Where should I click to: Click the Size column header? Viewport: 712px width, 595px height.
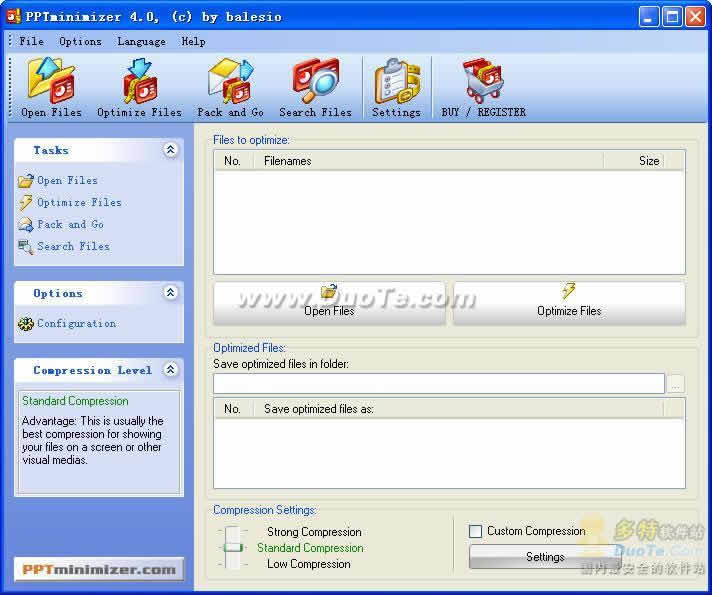click(x=633, y=161)
